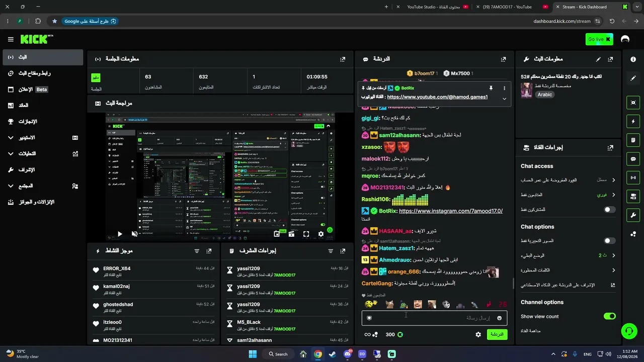Toggle the wrench stream info widget in the right sidebar
644x362 pixels.
(633, 215)
